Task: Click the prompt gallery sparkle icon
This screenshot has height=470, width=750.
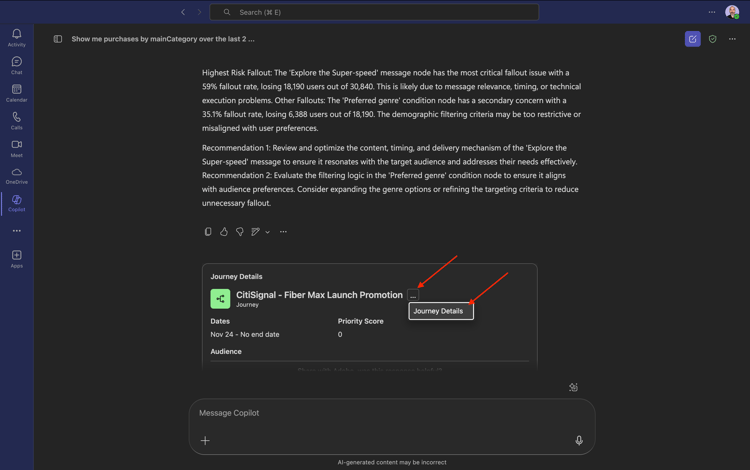Action: click(x=573, y=387)
